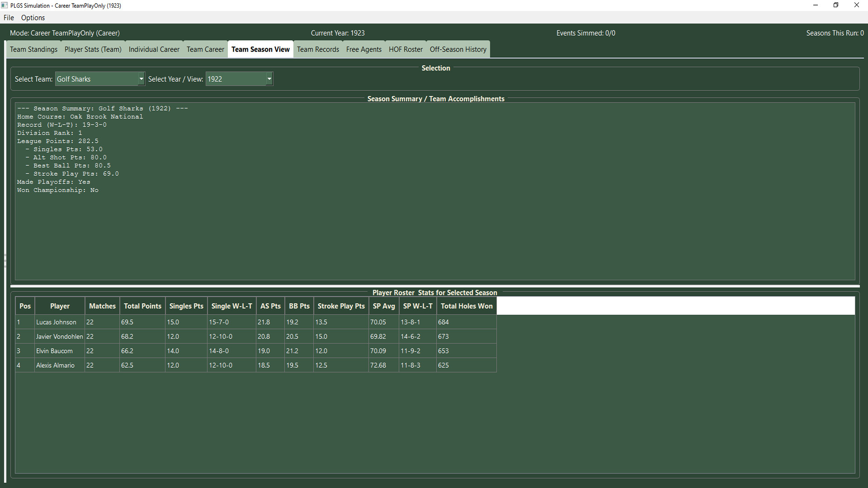Click the 1922 year dropdown arrow
Viewport: 868px width, 488px height.
[269, 79]
